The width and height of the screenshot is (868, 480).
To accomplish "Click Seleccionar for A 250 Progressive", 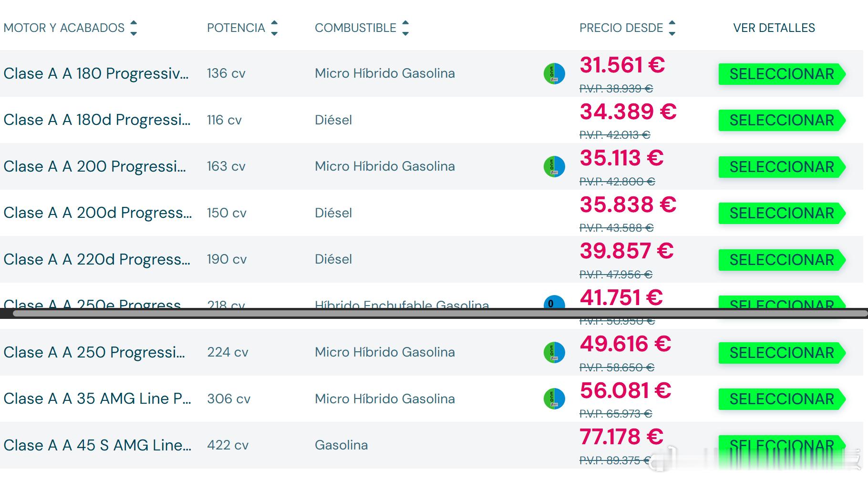I will tap(781, 353).
